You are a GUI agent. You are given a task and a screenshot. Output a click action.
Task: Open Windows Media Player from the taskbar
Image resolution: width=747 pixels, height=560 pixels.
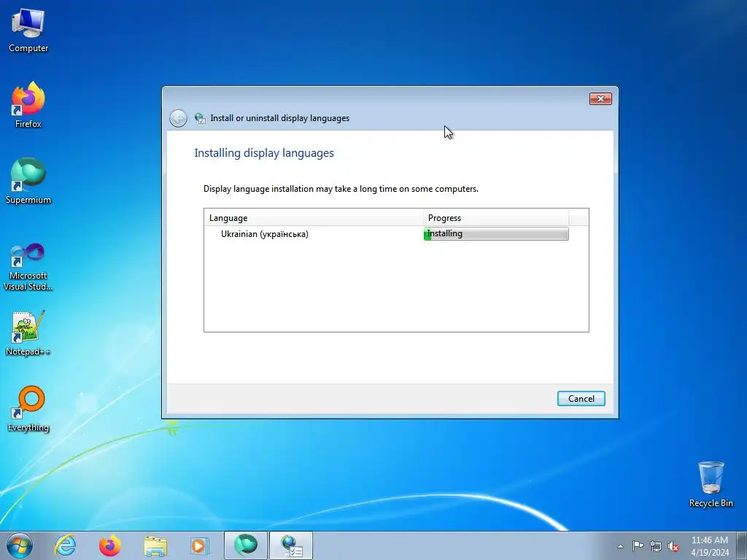(199, 545)
